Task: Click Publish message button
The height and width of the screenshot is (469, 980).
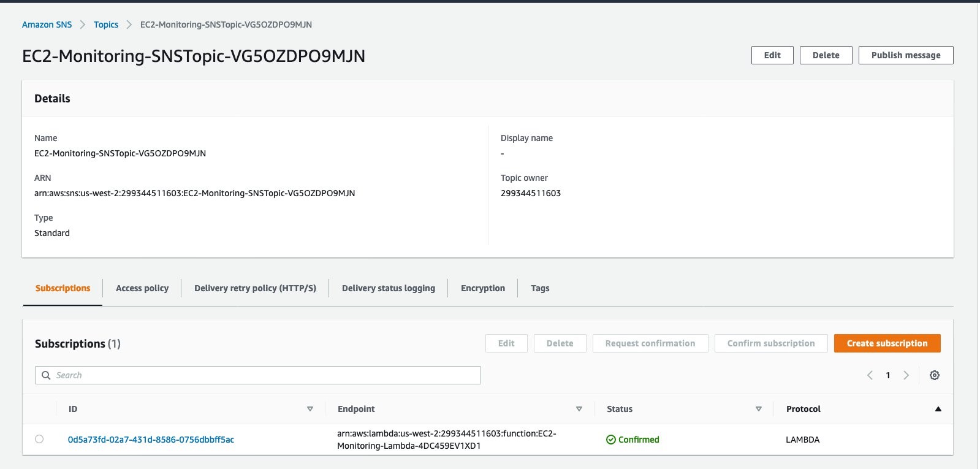Action: point(906,55)
